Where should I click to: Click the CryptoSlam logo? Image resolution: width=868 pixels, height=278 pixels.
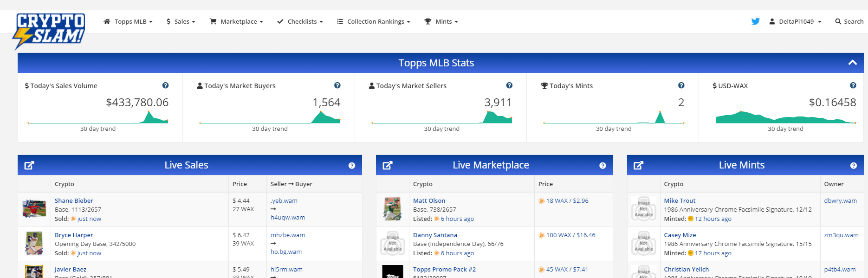(x=49, y=31)
